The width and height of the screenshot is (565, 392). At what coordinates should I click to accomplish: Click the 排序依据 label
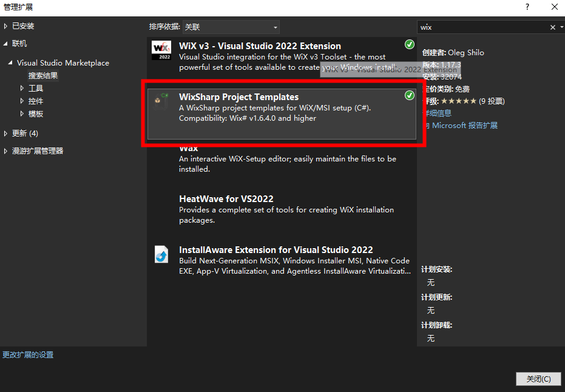coord(164,27)
